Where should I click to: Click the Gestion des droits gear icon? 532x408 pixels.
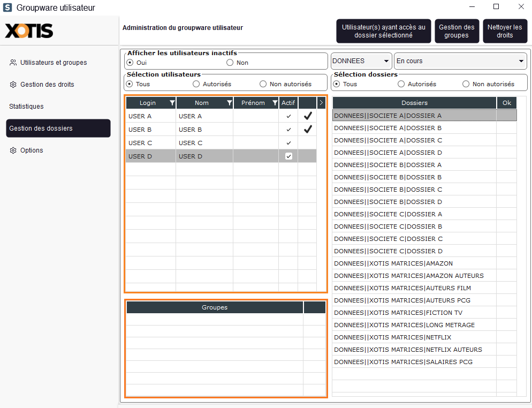(13, 85)
